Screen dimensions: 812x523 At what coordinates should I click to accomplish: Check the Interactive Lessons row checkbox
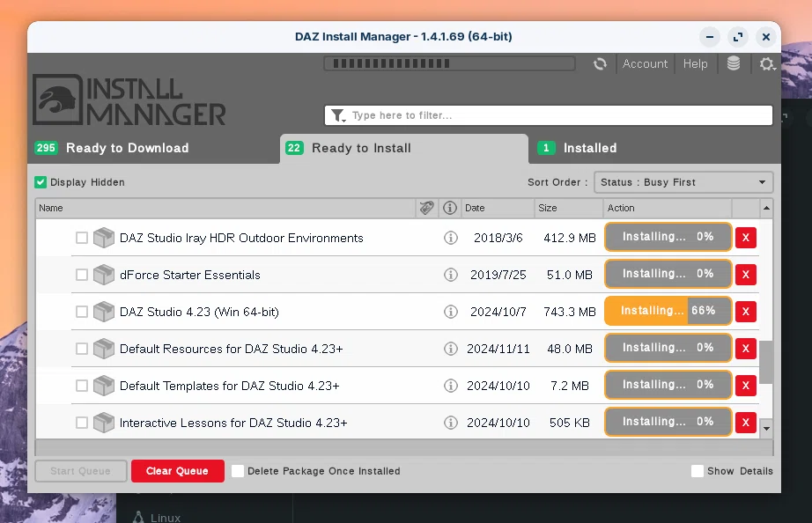(x=81, y=423)
